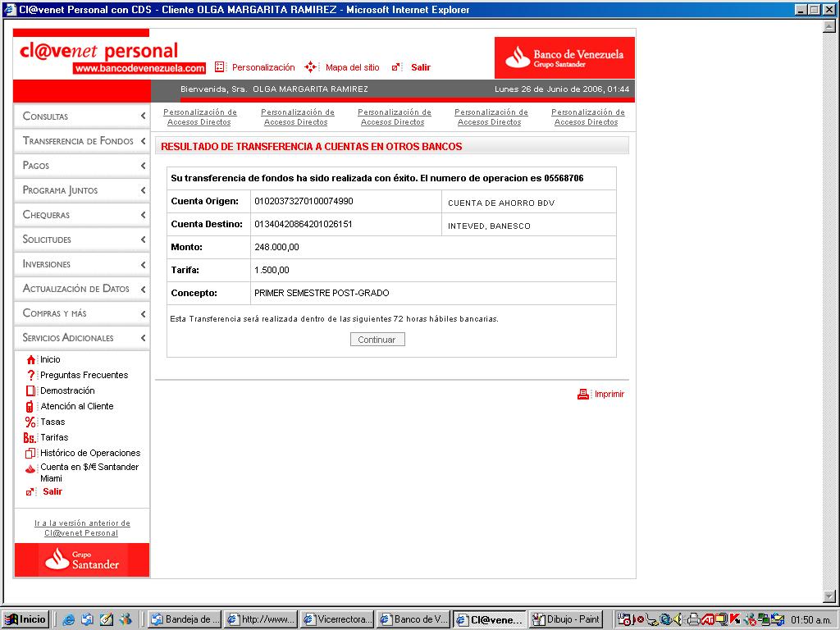Click the Windows Inicio start button
Viewport: 840px width, 630px height.
click(x=25, y=619)
